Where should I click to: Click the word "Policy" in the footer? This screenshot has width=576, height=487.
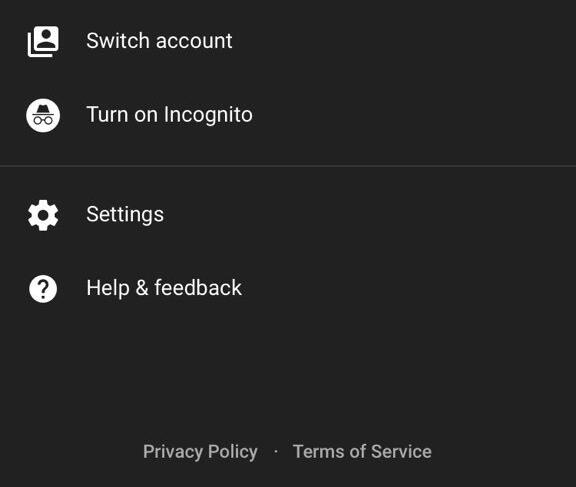233,452
